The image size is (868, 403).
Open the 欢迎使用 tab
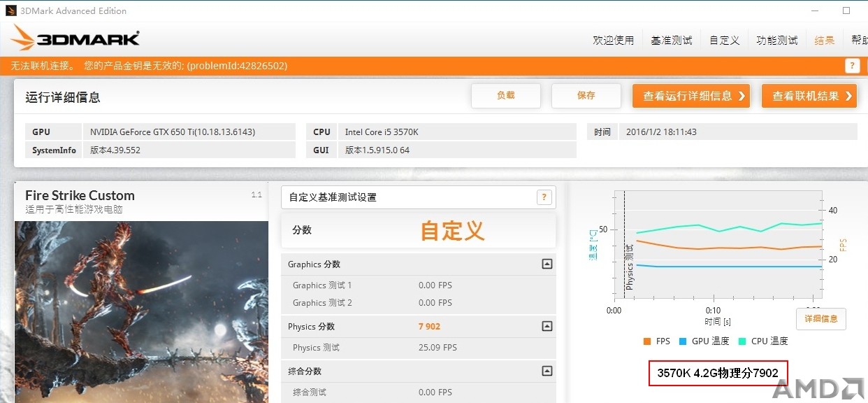pyautogui.click(x=614, y=41)
